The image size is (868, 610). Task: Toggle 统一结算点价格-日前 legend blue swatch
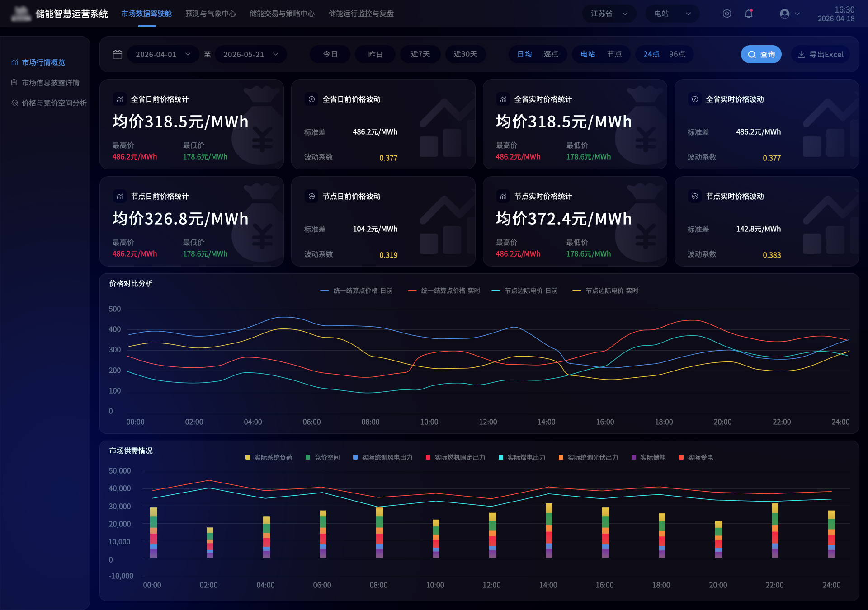[324, 291]
